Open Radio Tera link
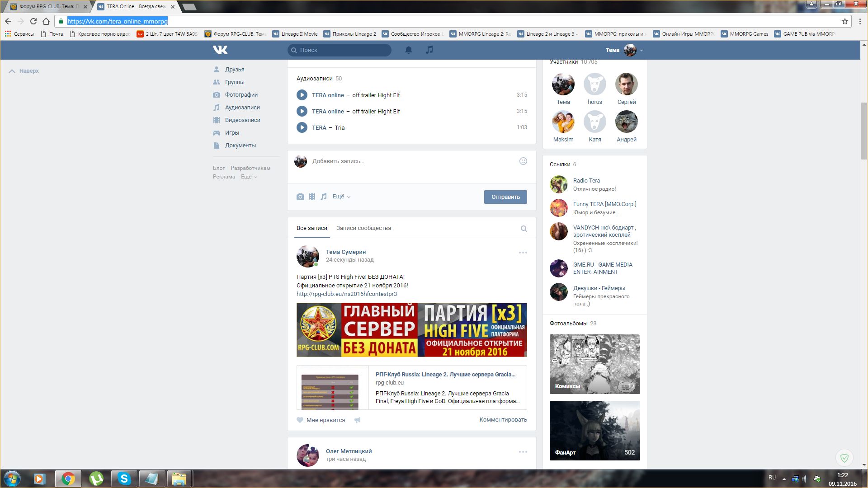Screen dimensions: 868x488 (586, 180)
